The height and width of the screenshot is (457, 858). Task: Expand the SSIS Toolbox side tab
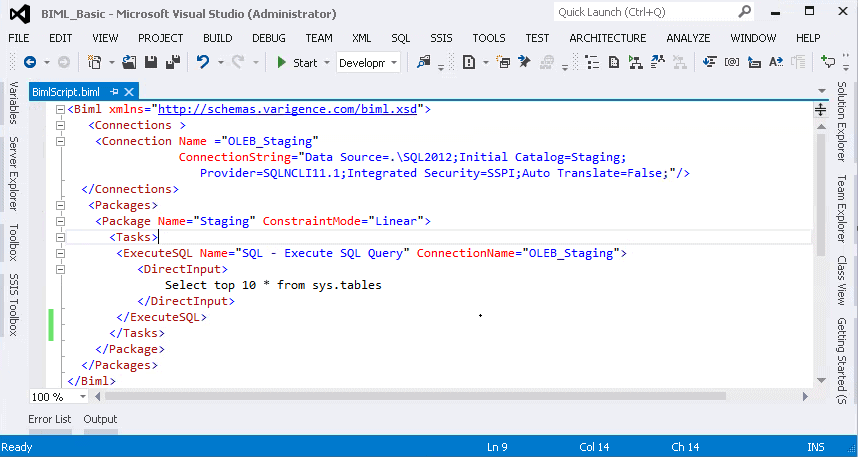(13, 304)
